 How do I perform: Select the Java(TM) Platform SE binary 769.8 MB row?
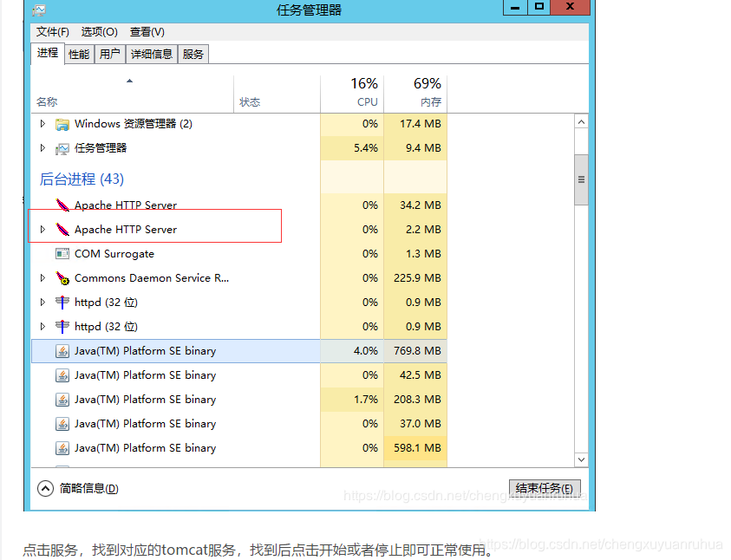(239, 351)
